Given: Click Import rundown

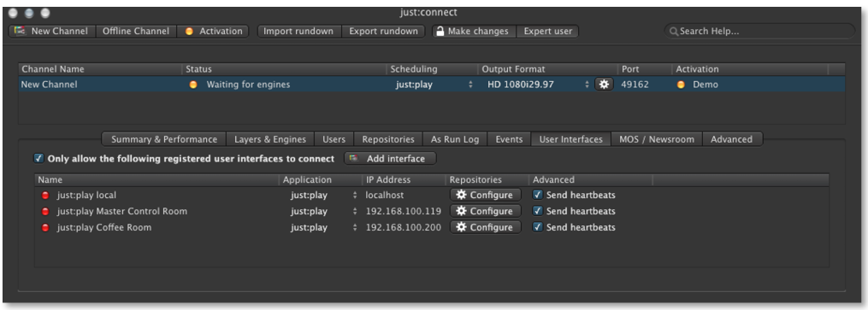Looking at the screenshot, I should [299, 32].
